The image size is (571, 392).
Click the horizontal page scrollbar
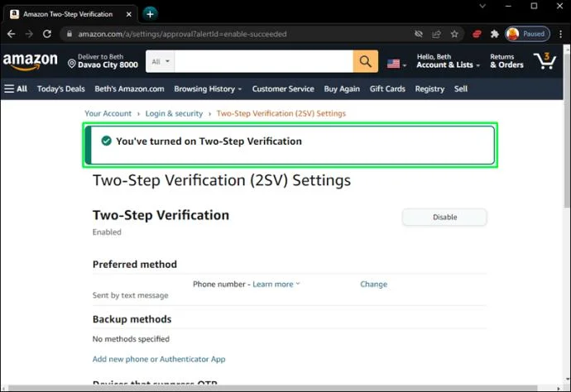point(272,388)
